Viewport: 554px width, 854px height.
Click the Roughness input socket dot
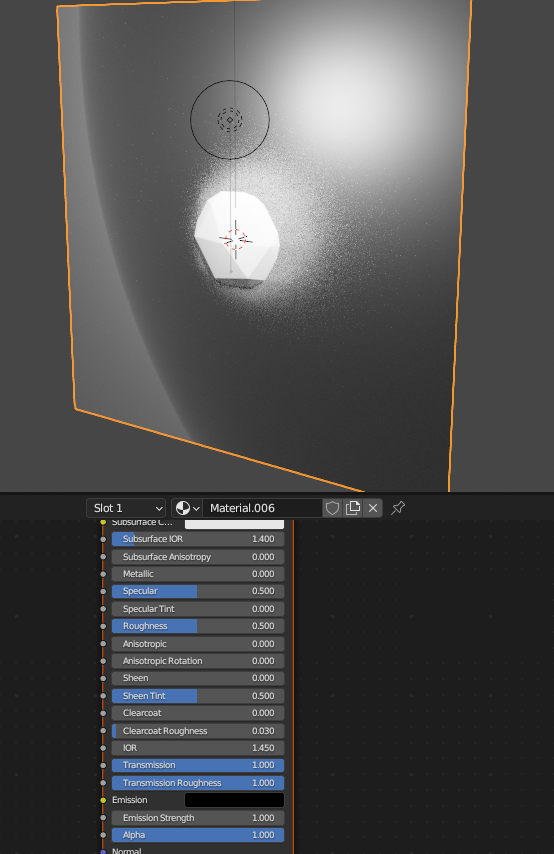click(103, 626)
